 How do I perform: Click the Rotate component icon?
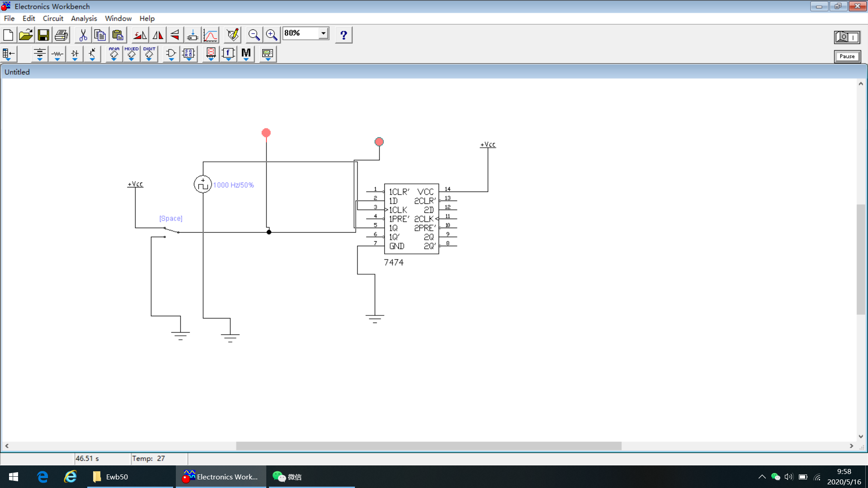140,35
